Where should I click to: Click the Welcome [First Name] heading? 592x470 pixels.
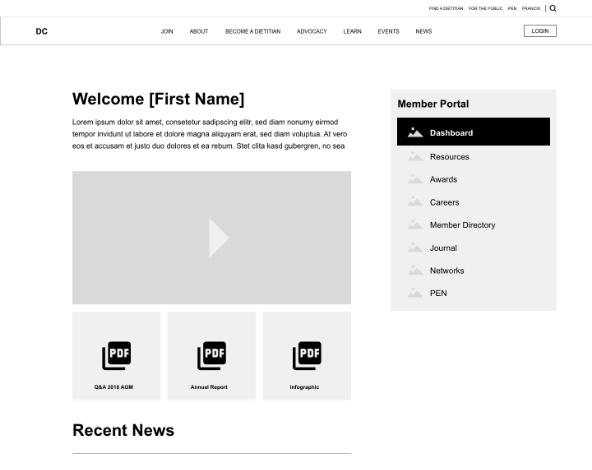coord(158,99)
